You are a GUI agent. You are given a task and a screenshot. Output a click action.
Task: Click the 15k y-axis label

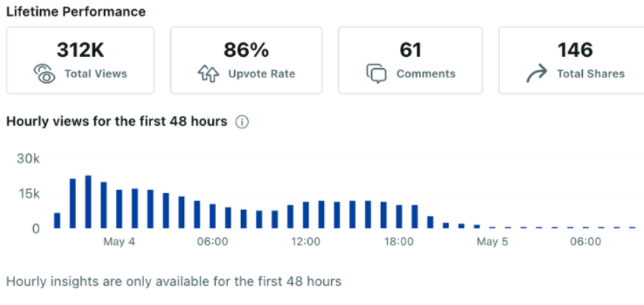pyautogui.click(x=28, y=194)
